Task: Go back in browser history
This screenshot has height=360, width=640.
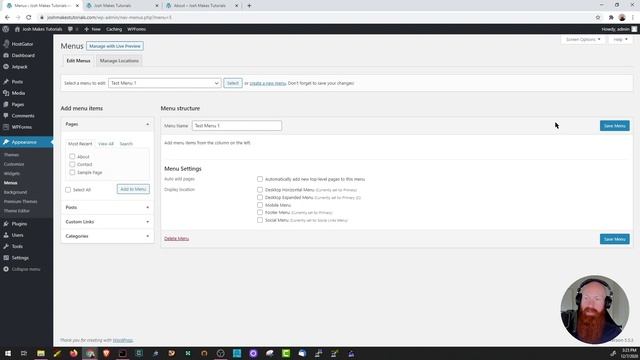Action: tap(7, 18)
